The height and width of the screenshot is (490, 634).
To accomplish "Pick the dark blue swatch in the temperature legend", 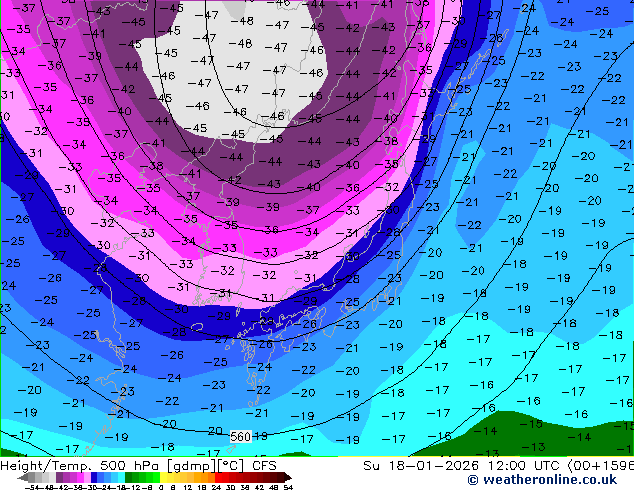I will click(x=94, y=477).
